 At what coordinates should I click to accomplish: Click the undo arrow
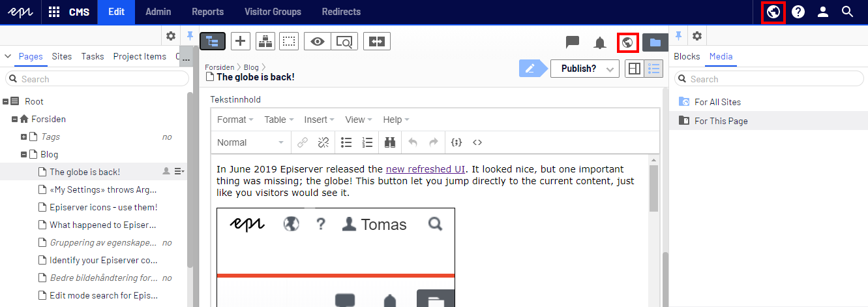(412, 142)
